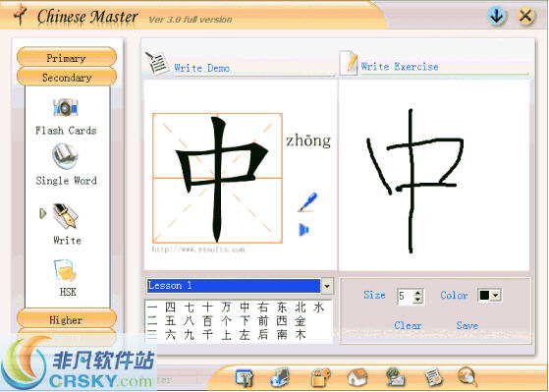The height and width of the screenshot is (392, 549).
Task: Select the character 六 in lesson list
Action: coord(170,335)
